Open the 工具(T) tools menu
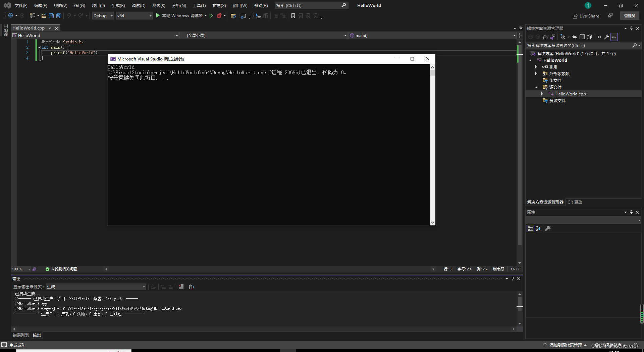The height and width of the screenshot is (352, 644). point(199,5)
